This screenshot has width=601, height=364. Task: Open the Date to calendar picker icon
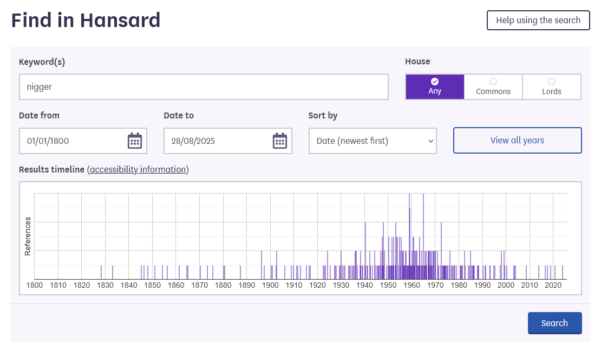click(x=280, y=141)
